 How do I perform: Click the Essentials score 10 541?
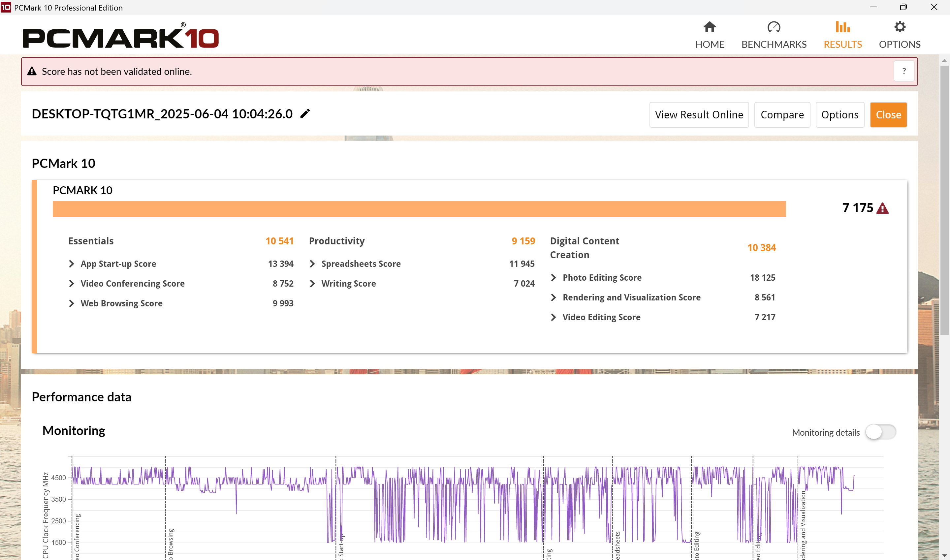click(279, 241)
